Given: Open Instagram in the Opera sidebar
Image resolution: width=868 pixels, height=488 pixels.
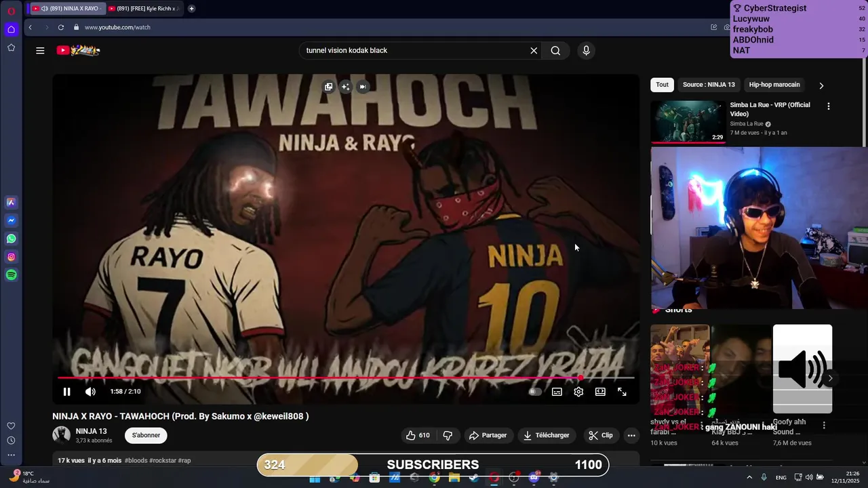Looking at the screenshot, I should pos(11,257).
